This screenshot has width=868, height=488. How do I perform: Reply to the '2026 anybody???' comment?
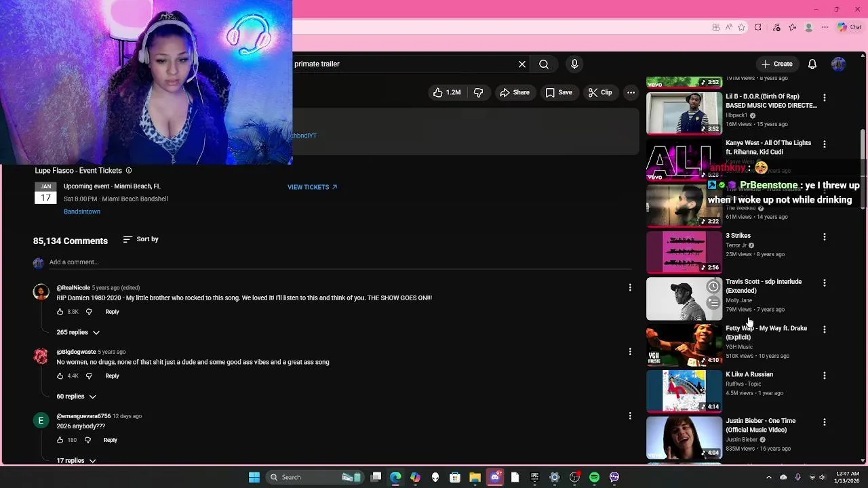[x=110, y=441]
